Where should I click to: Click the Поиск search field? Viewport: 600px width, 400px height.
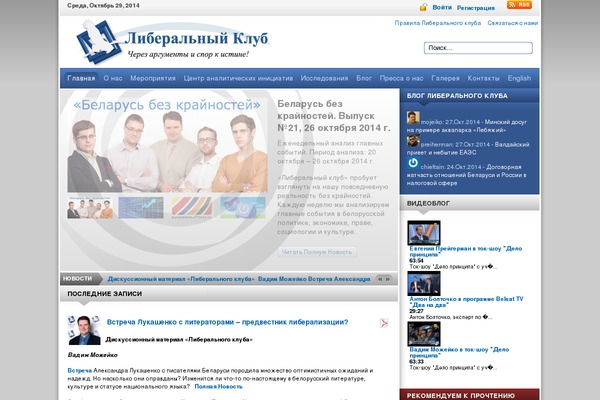click(478, 48)
